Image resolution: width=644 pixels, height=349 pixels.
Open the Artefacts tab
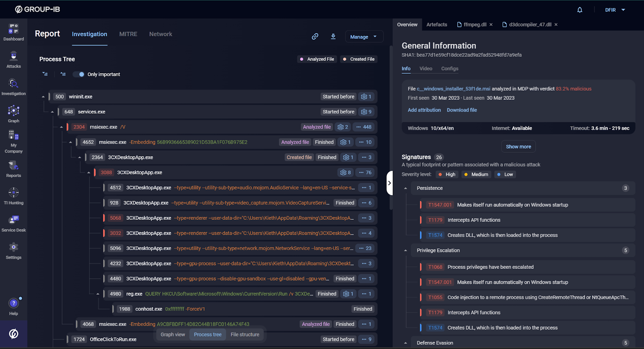[x=437, y=25]
